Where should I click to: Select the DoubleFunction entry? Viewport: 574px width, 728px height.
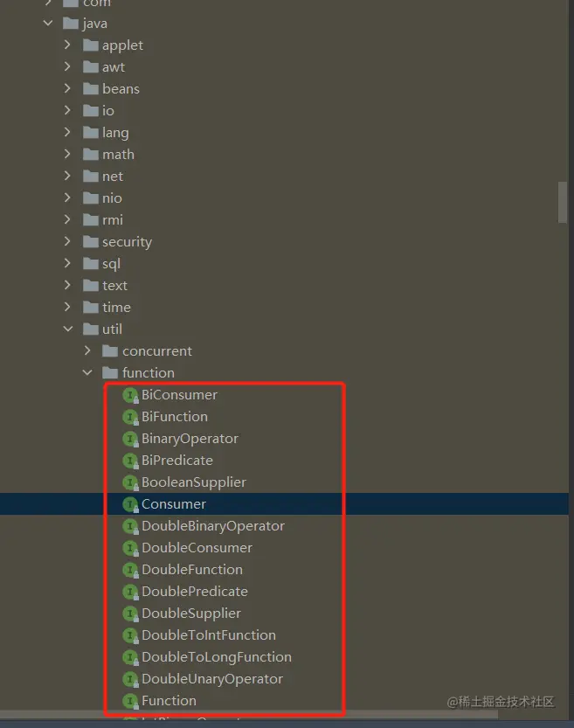(x=192, y=570)
